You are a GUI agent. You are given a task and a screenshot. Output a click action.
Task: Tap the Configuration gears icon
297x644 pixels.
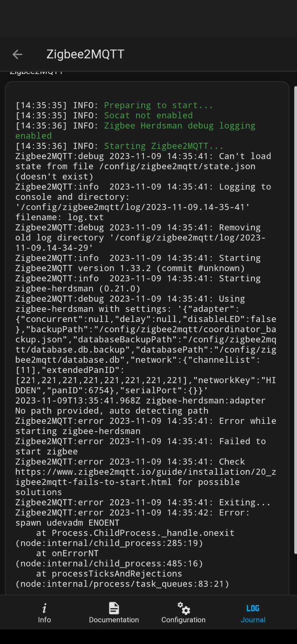coord(184,608)
